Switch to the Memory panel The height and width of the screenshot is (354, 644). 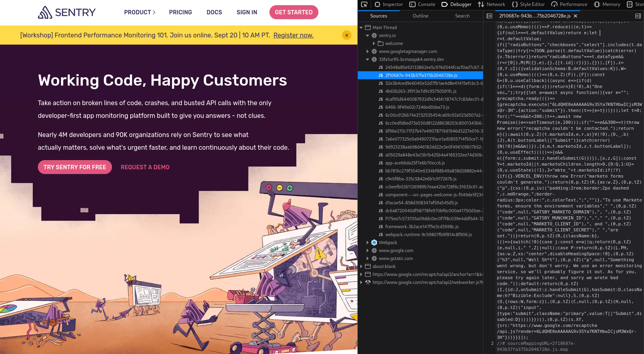[607, 4]
